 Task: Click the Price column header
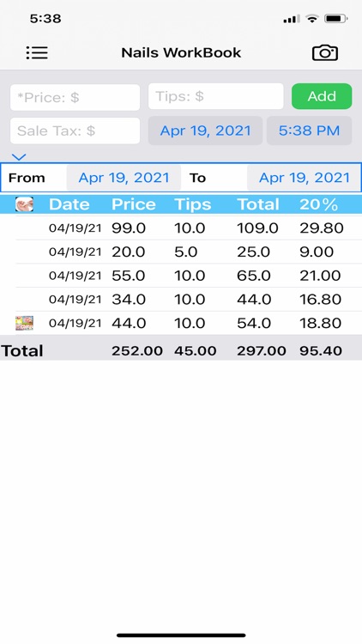pos(133,204)
